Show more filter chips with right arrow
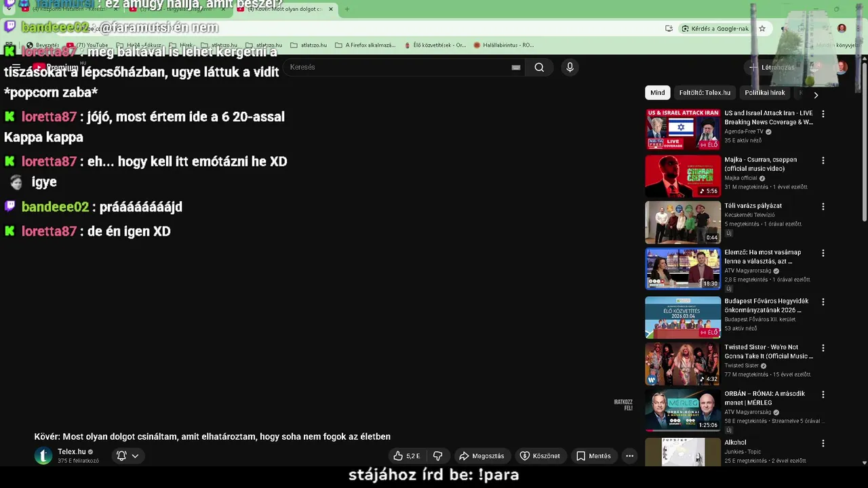 point(816,95)
